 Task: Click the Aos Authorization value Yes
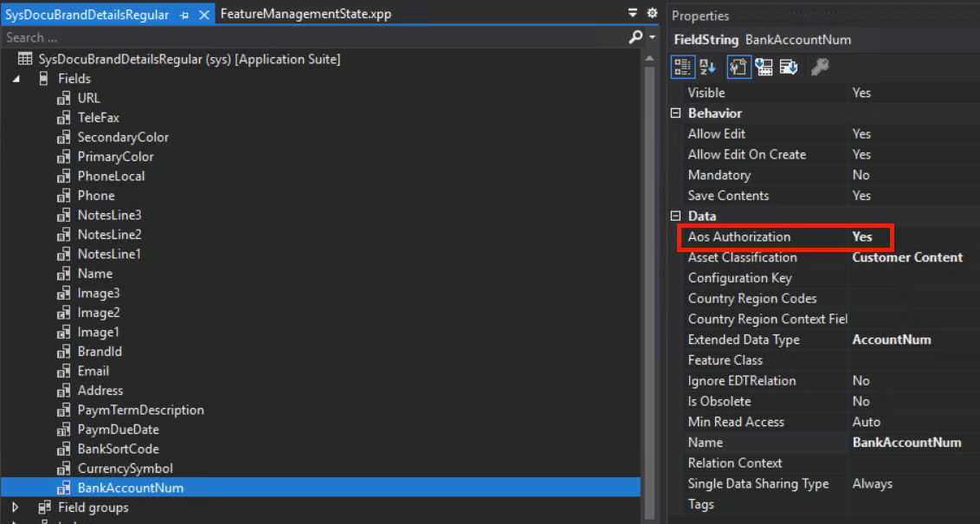862,236
